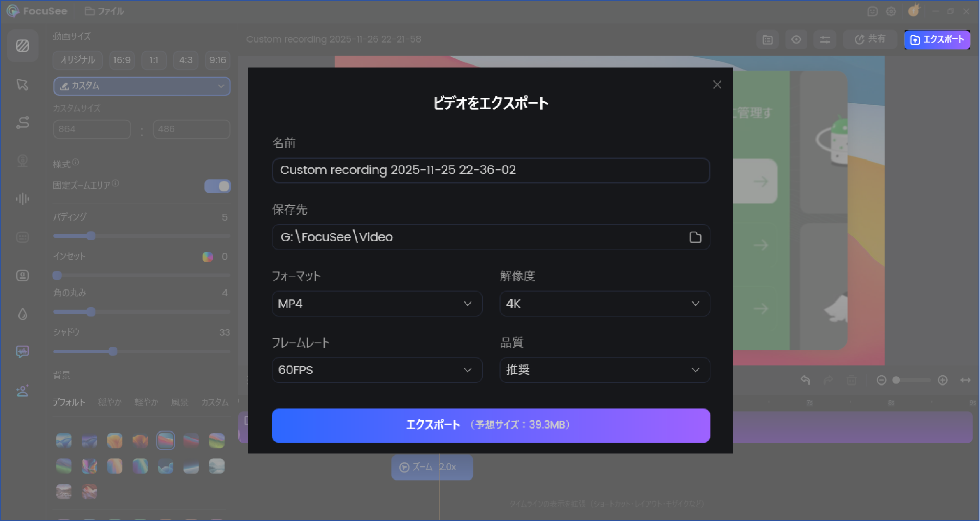Open the ファイル menu

click(105, 11)
